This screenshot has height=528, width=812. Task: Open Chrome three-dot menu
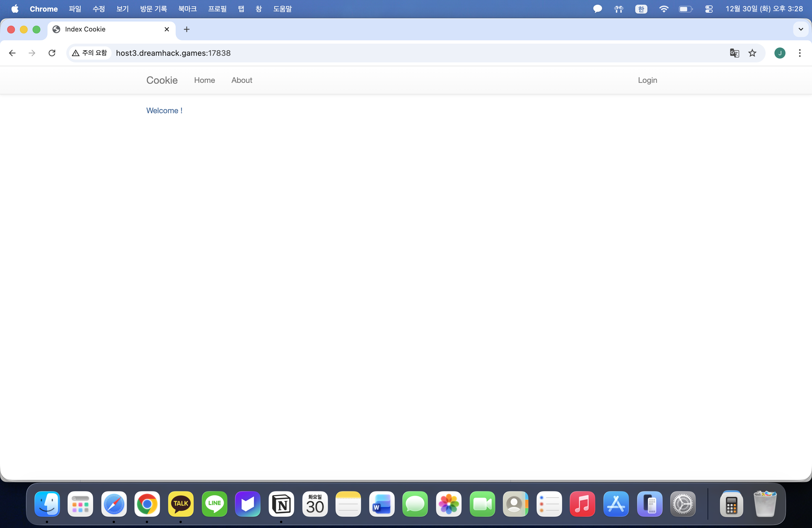coord(799,53)
